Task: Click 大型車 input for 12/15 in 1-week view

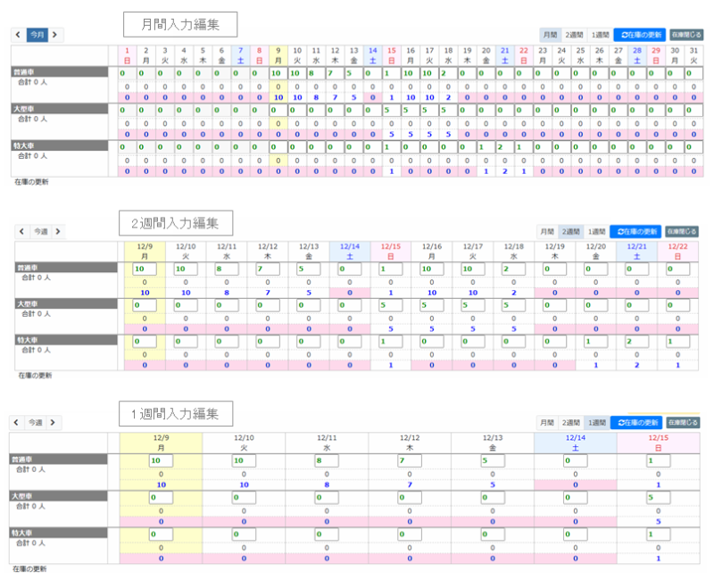Action: (657, 497)
